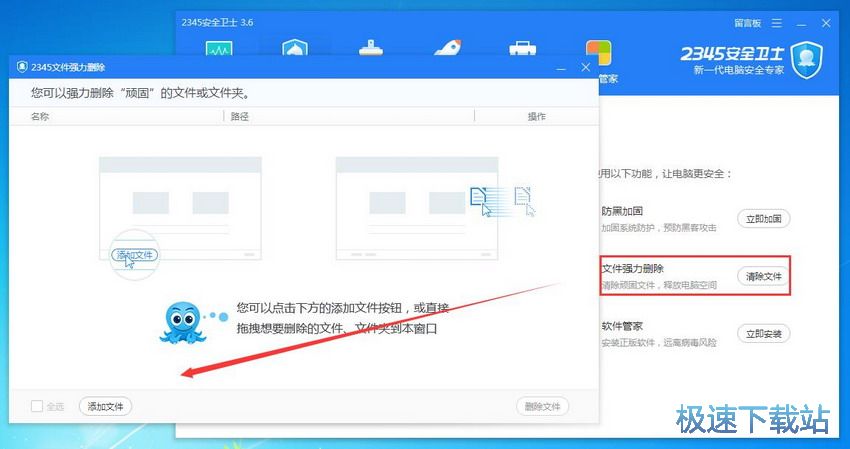Click the 2345安全卫士 3.6 title text
Viewport: 850px width, 449px height.
coord(217,23)
